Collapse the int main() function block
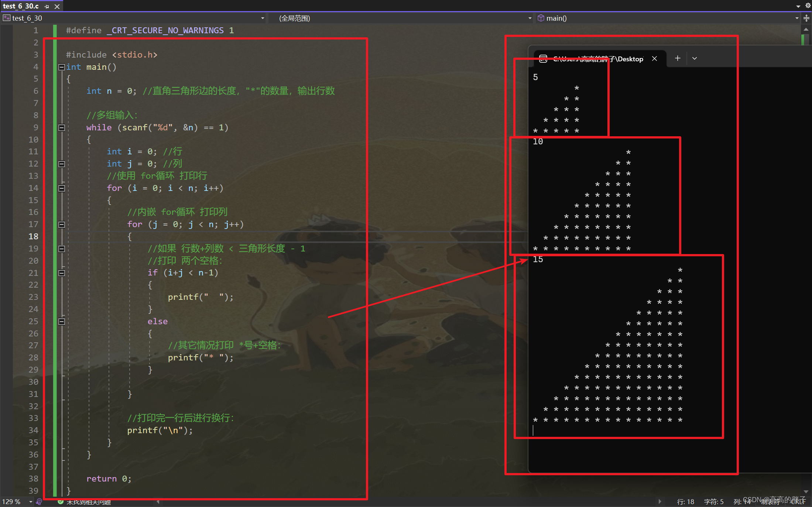Image resolution: width=812 pixels, height=507 pixels. pos(62,67)
